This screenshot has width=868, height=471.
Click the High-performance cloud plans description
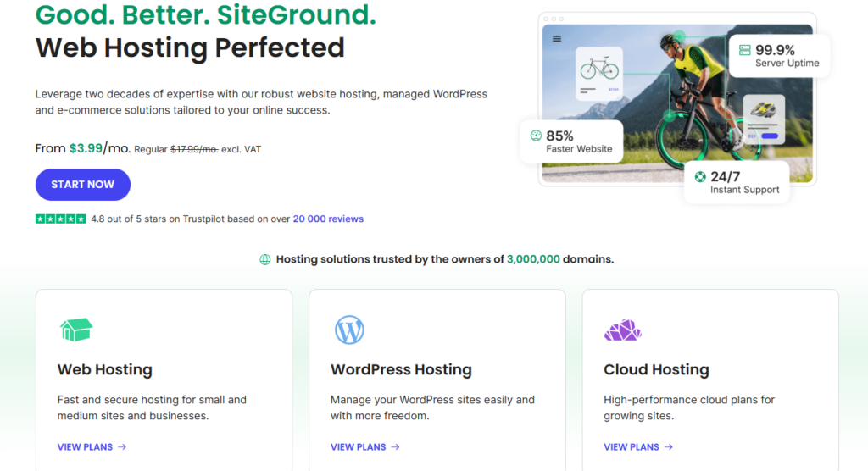[689, 407]
